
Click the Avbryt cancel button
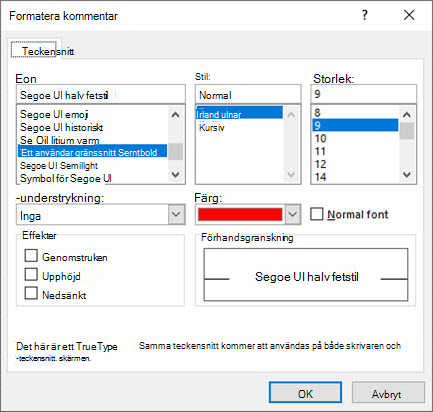[388, 393]
